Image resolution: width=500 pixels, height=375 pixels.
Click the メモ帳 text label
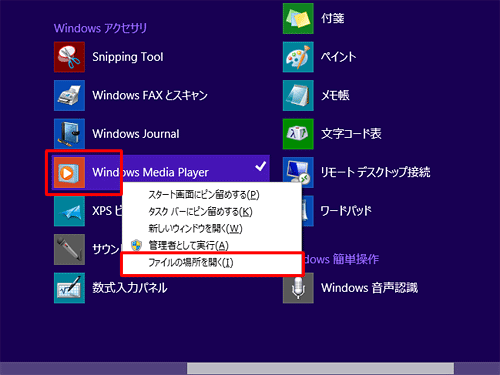coord(335,95)
